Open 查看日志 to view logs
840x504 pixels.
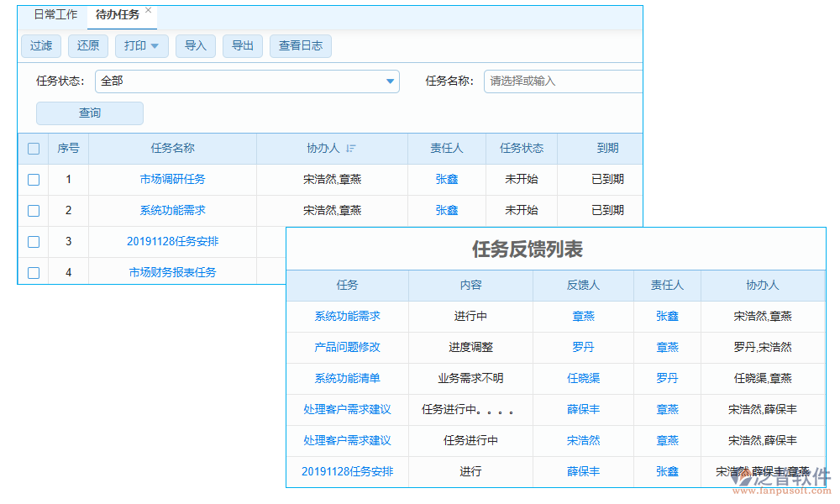tap(300, 46)
